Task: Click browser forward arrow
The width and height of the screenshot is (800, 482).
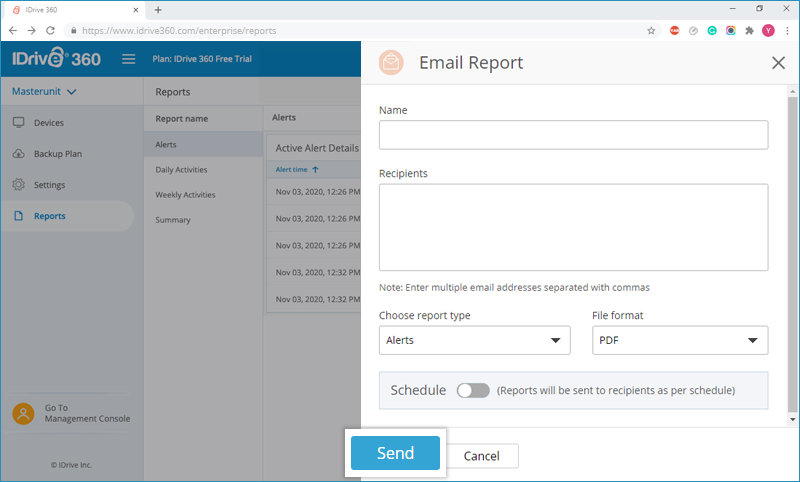Action: tap(32, 31)
